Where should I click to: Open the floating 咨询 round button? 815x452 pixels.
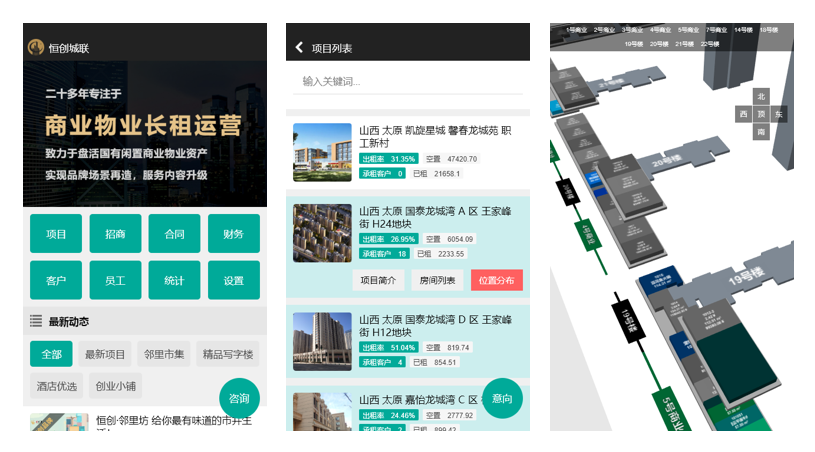[239, 398]
